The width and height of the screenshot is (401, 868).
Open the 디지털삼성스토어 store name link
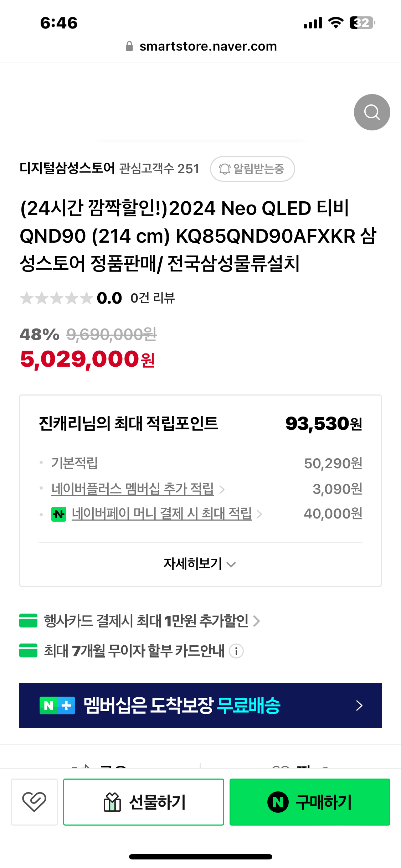tap(67, 169)
